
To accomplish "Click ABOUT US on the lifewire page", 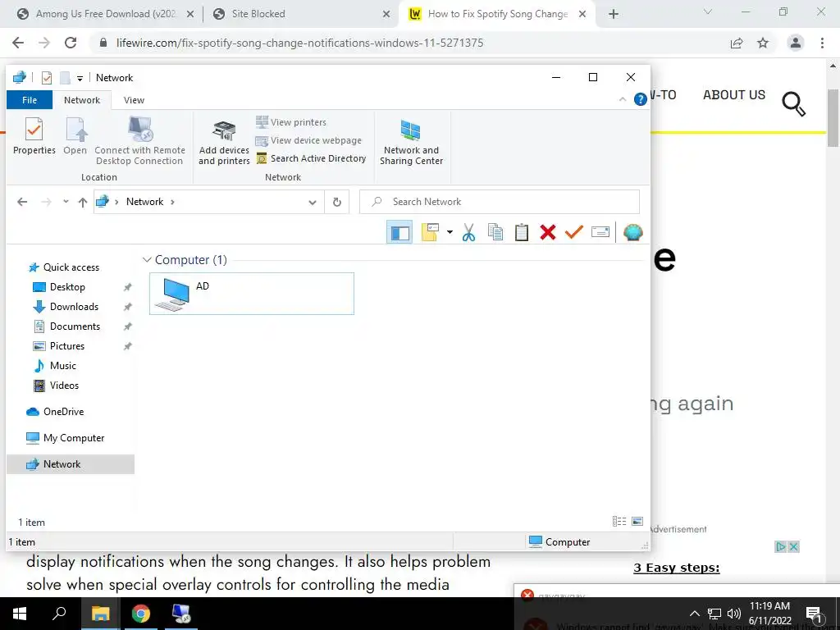I will tap(734, 95).
